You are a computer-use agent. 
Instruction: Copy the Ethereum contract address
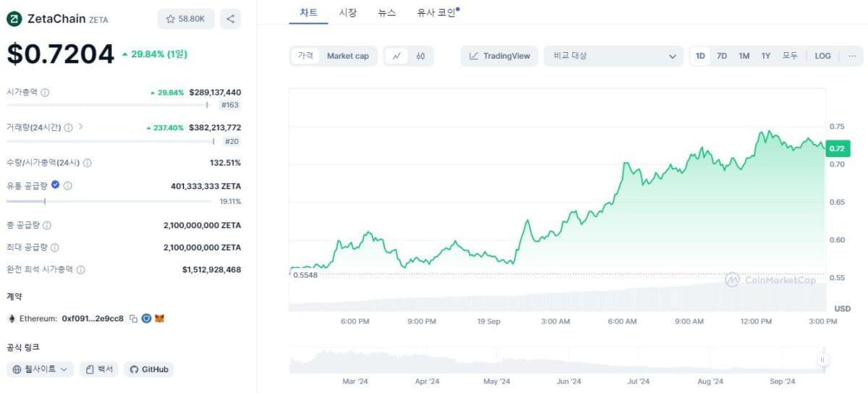(x=133, y=318)
